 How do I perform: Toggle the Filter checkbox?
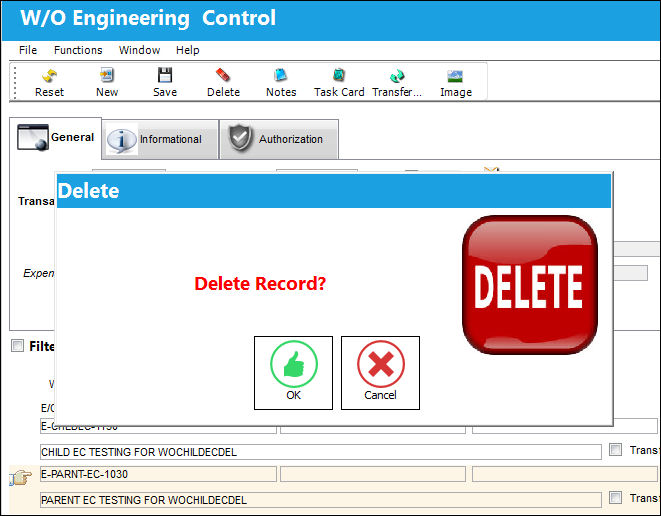tap(17, 346)
